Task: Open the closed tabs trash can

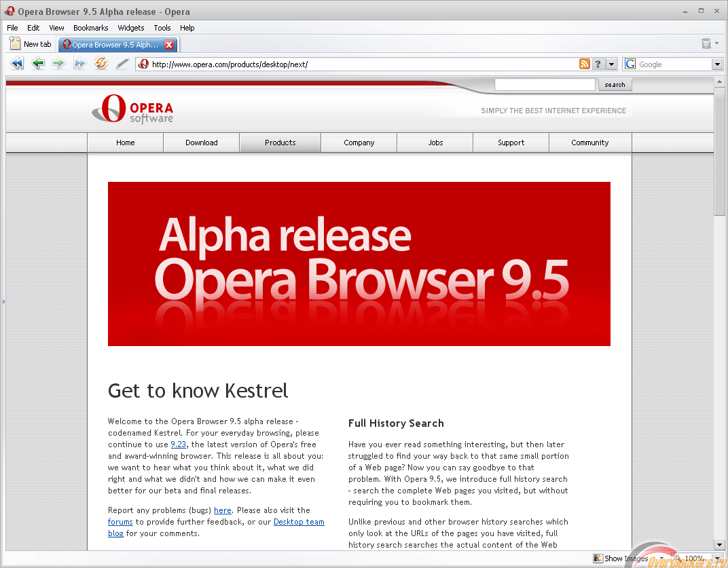Action: point(706,44)
